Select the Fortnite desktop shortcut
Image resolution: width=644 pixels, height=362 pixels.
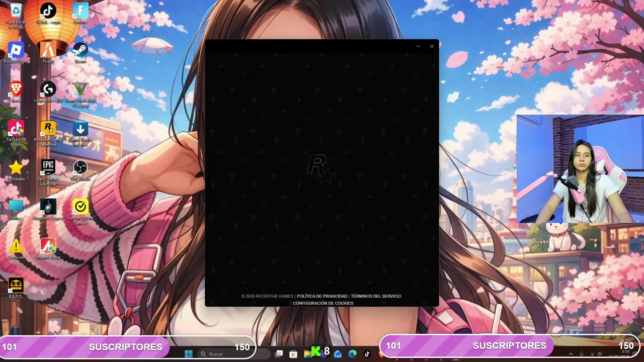(x=80, y=13)
